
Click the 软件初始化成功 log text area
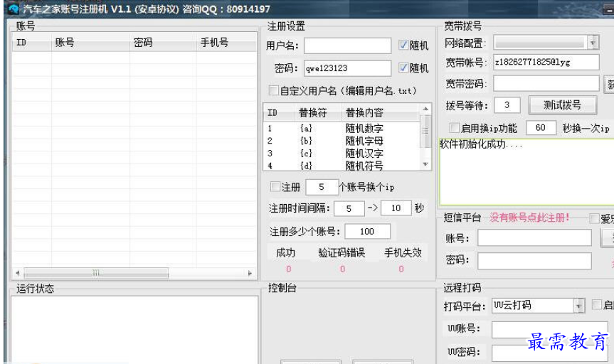point(526,171)
